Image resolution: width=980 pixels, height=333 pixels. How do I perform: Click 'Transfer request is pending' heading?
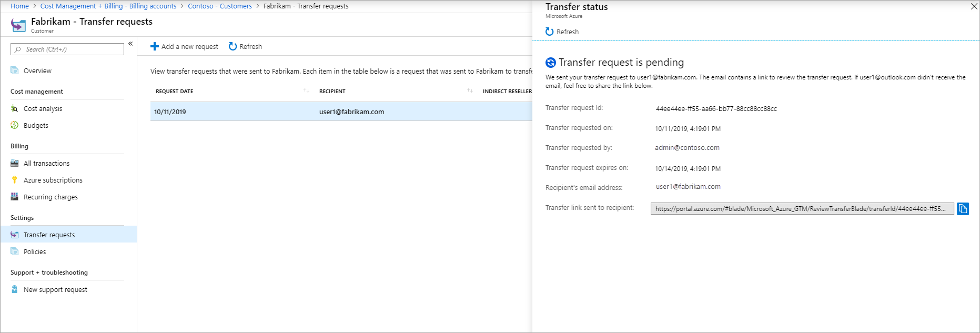tap(621, 63)
